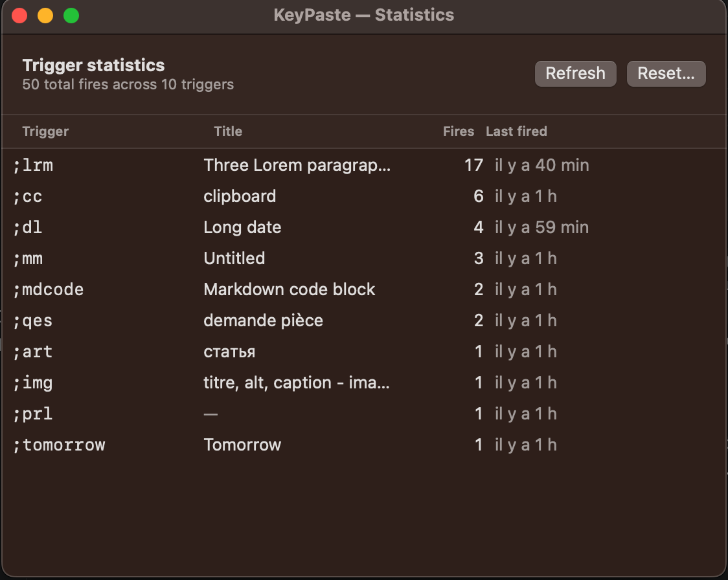
Task: Select the ;prl trigger
Action: pos(33,414)
